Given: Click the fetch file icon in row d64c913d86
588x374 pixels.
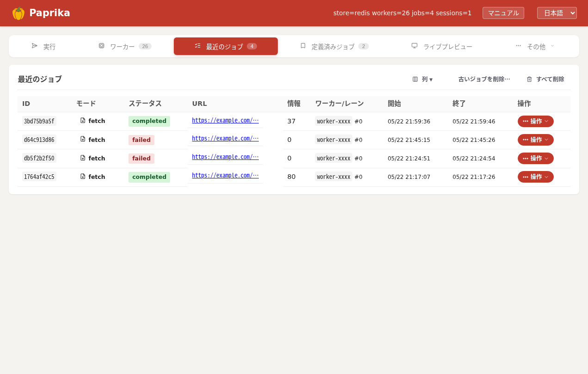Looking at the screenshot, I should click(83, 139).
